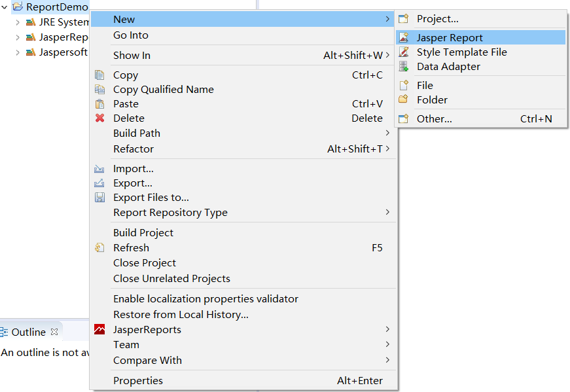Select Other... in the New submenu
The height and width of the screenshot is (392, 570).
coord(435,119)
